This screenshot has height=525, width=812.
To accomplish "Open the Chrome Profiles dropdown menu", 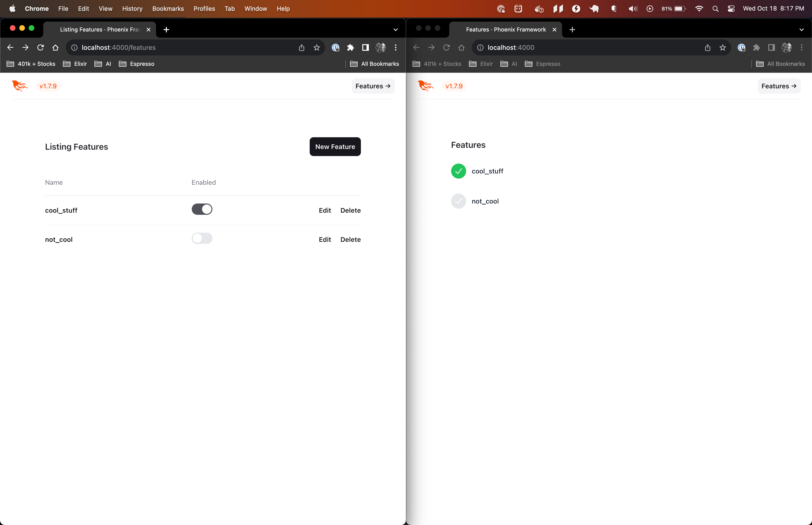I will [x=204, y=8].
